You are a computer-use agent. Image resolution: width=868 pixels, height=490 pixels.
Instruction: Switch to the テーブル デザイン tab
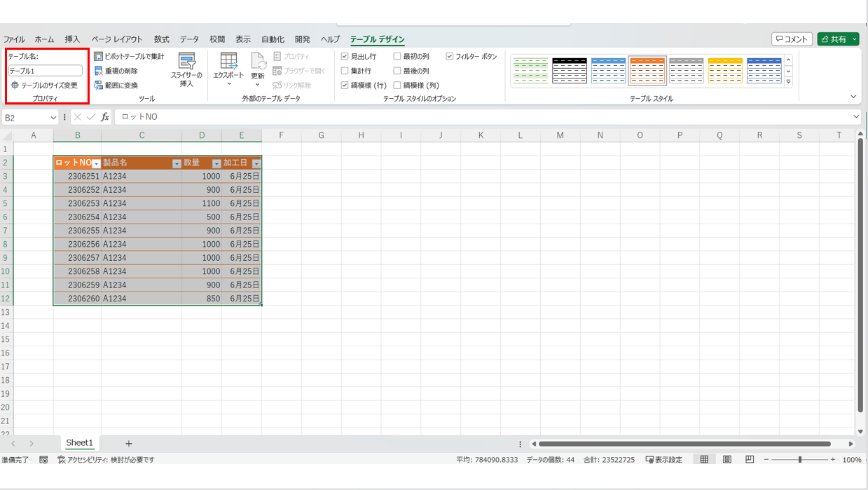pyautogui.click(x=378, y=39)
